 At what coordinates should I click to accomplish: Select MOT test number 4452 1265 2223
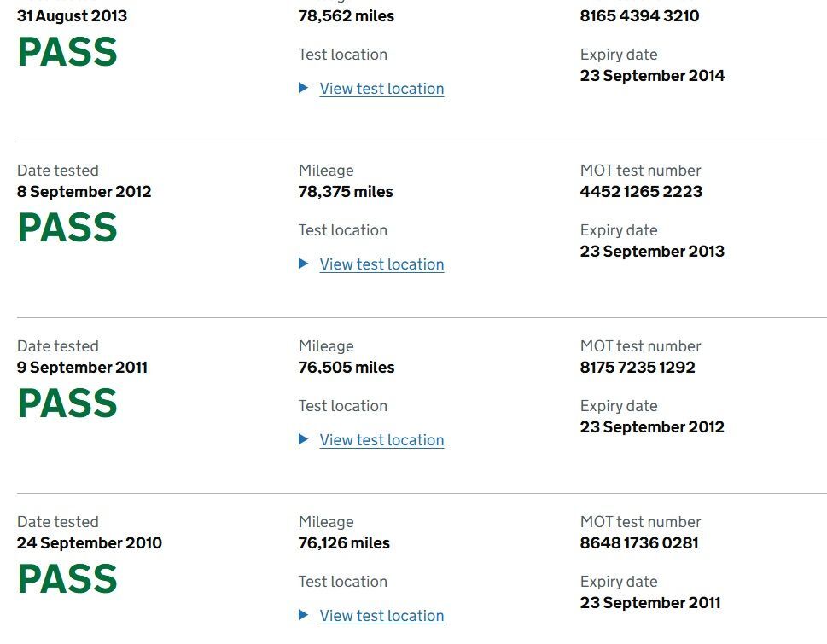[641, 191]
